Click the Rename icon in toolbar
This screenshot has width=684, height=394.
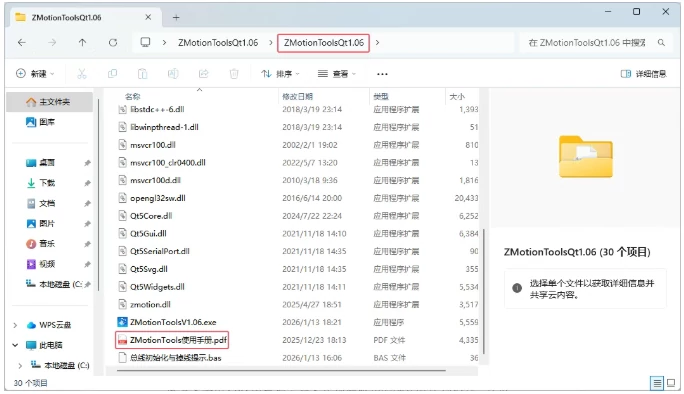tap(173, 74)
